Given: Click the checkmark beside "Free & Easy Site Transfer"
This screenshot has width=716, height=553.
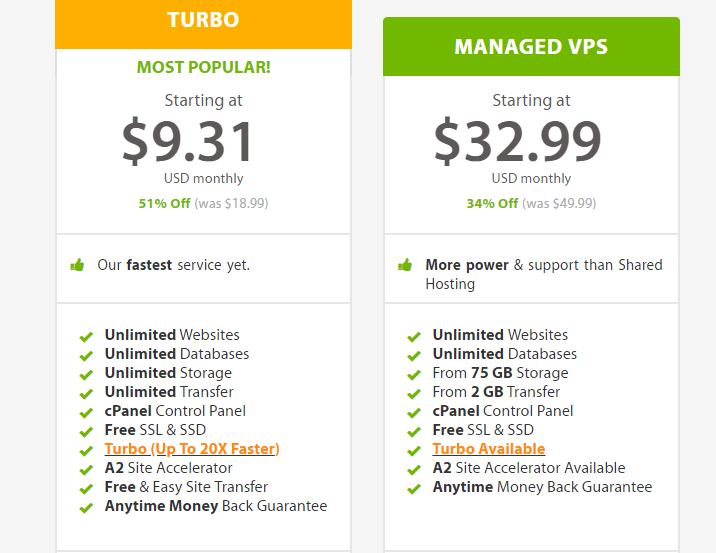Looking at the screenshot, I should pos(87,488).
